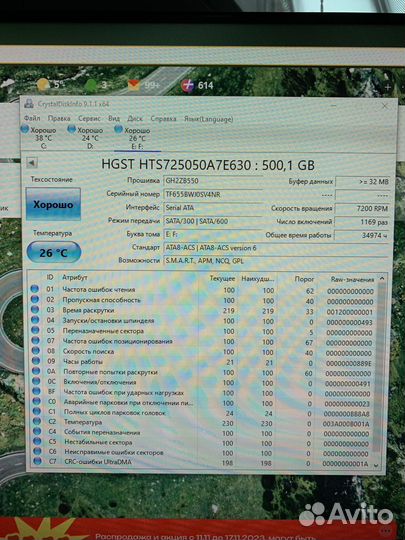Click status icon of 05 Переназначенные сектора
Screen dimensions: 405x540
pos(35,330)
